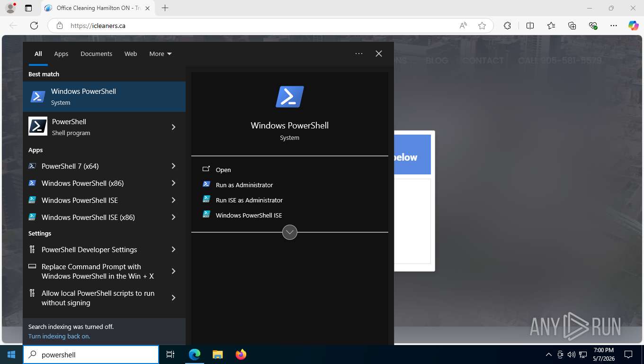Switch to the All search tab

point(38,54)
